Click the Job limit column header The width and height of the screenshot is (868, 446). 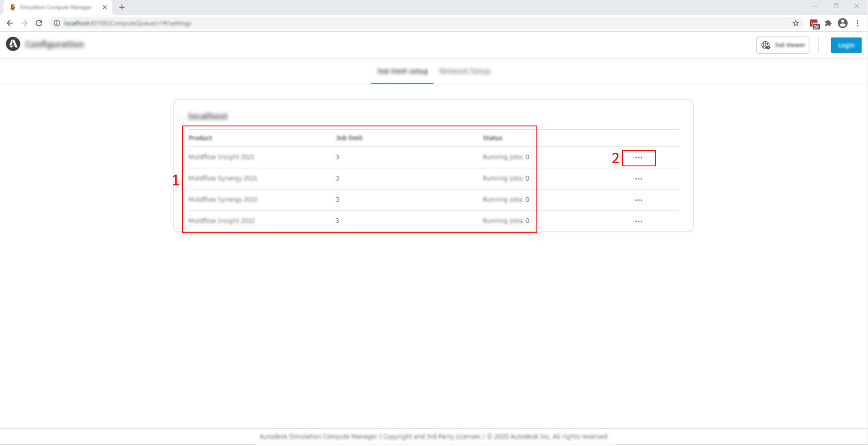(349, 138)
